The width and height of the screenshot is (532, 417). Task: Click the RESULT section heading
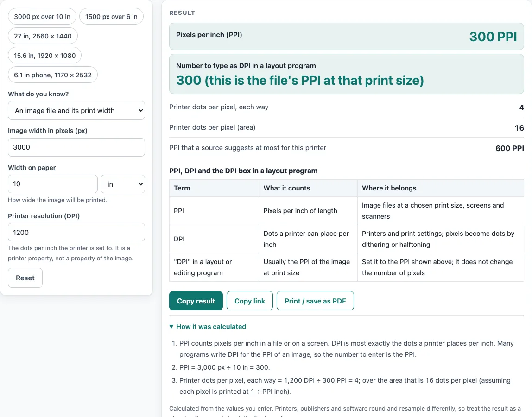point(182,13)
